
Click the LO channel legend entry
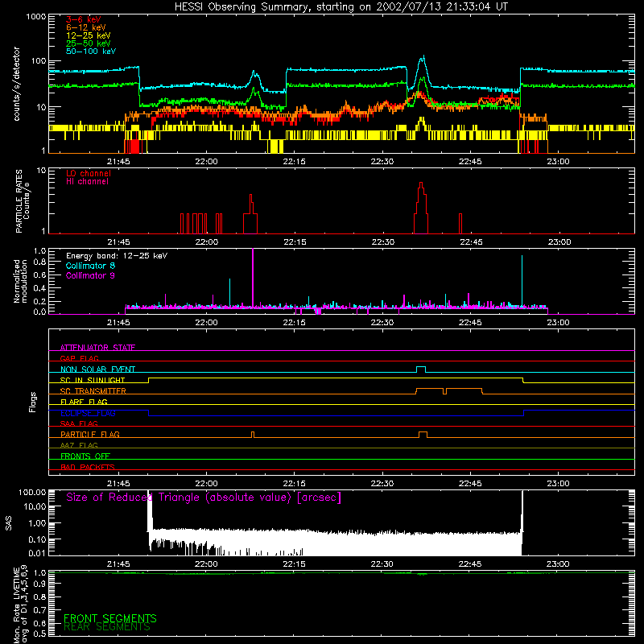tap(89, 173)
